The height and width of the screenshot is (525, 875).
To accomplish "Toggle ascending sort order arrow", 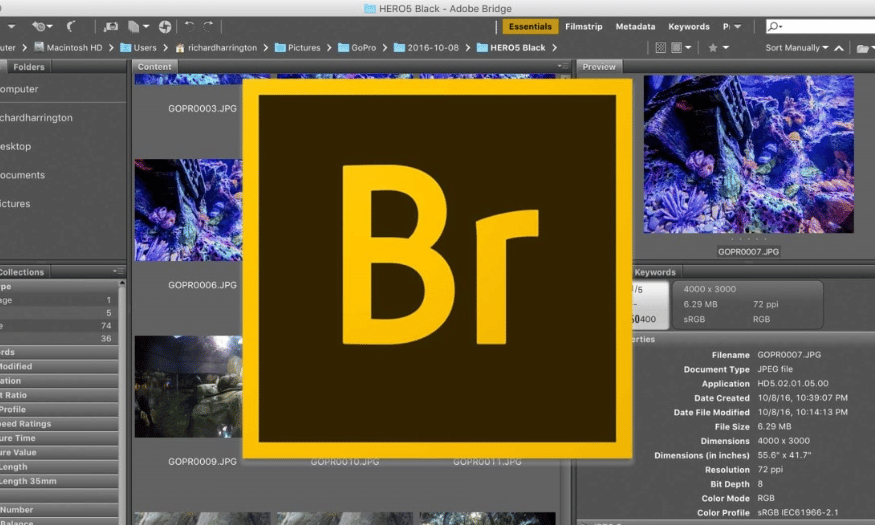I will 839,48.
